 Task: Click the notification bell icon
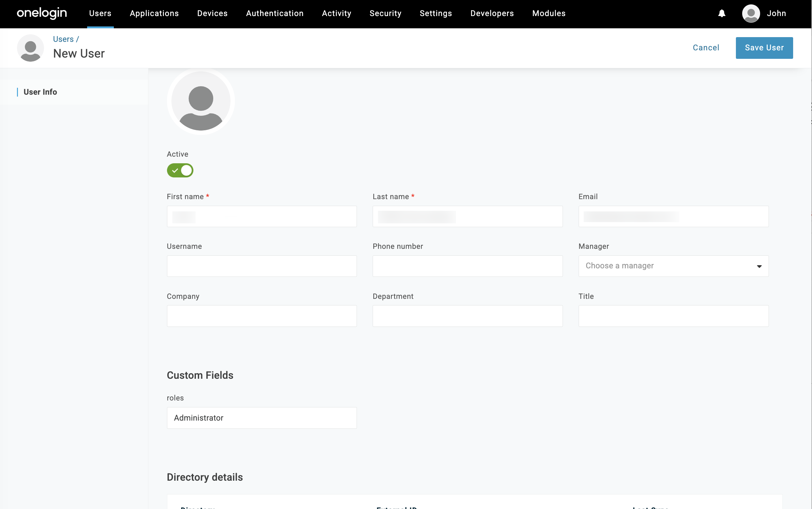click(x=721, y=14)
